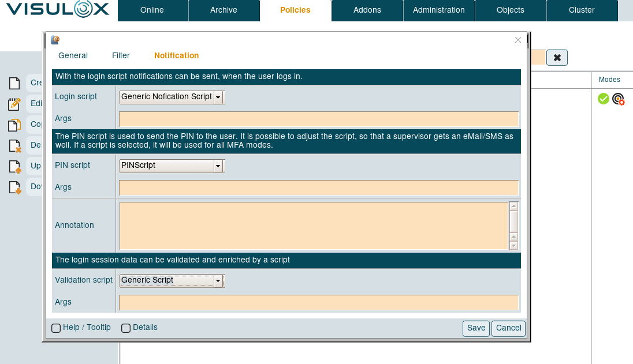The width and height of the screenshot is (633, 364).
Task: Expand the PIN script dropdown
Action: pos(218,166)
